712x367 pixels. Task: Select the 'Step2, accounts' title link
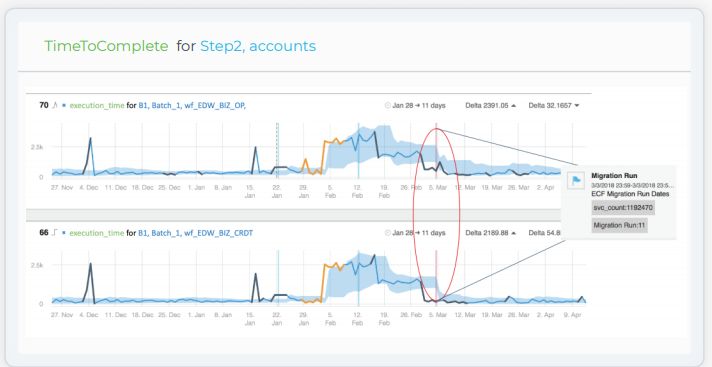pos(258,46)
